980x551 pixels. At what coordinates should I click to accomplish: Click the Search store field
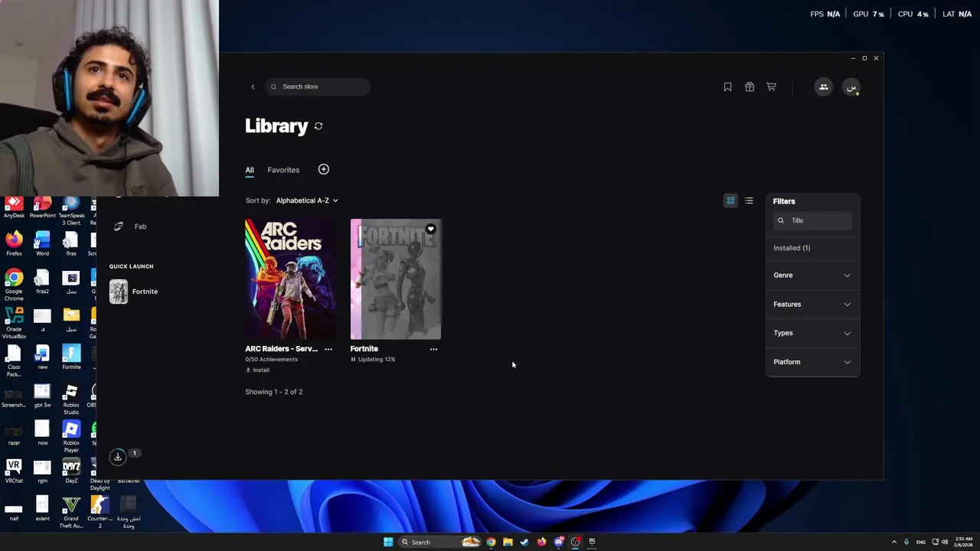[318, 86]
